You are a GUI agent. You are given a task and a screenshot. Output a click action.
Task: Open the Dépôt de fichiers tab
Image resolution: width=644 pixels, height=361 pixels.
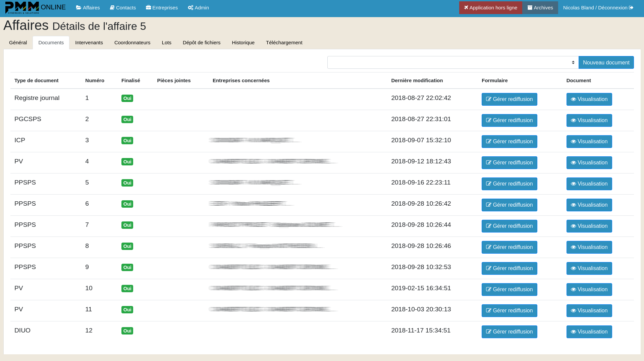tap(201, 43)
